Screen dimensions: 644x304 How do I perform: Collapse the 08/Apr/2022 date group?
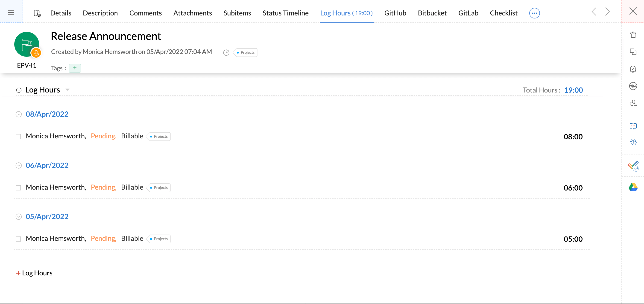point(19,114)
